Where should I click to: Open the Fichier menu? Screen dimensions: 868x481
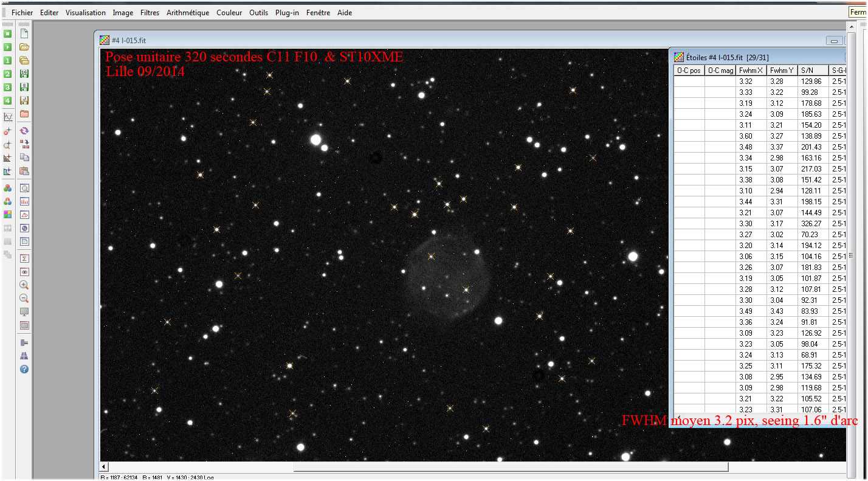pyautogui.click(x=22, y=13)
